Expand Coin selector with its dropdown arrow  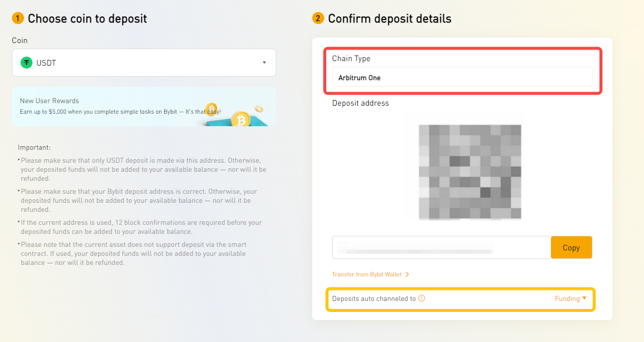click(x=264, y=63)
